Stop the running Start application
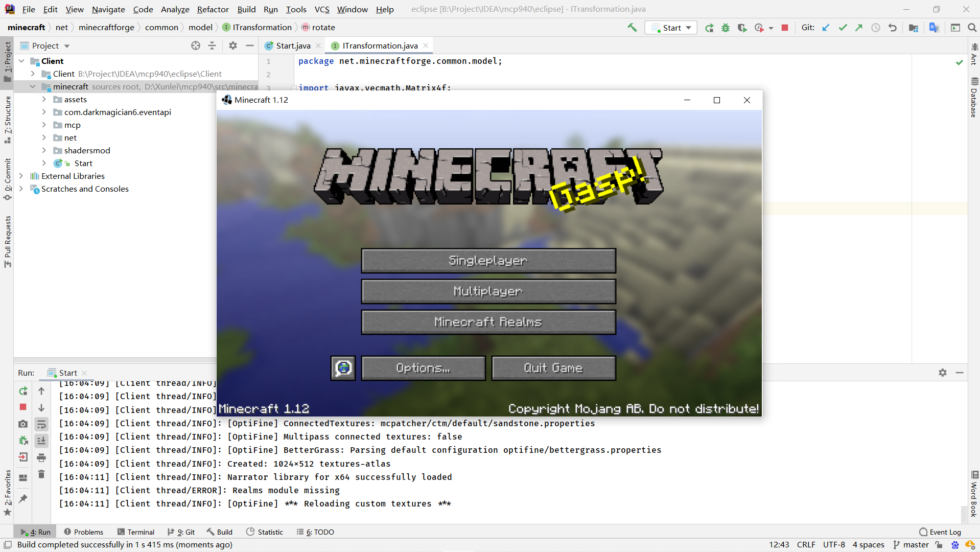980x552 pixels. tap(785, 28)
